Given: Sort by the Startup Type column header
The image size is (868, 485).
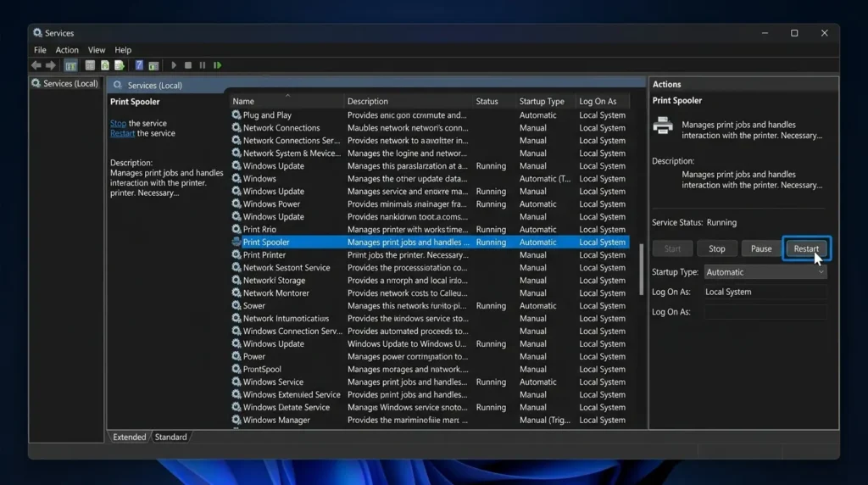Looking at the screenshot, I should pyautogui.click(x=546, y=101).
